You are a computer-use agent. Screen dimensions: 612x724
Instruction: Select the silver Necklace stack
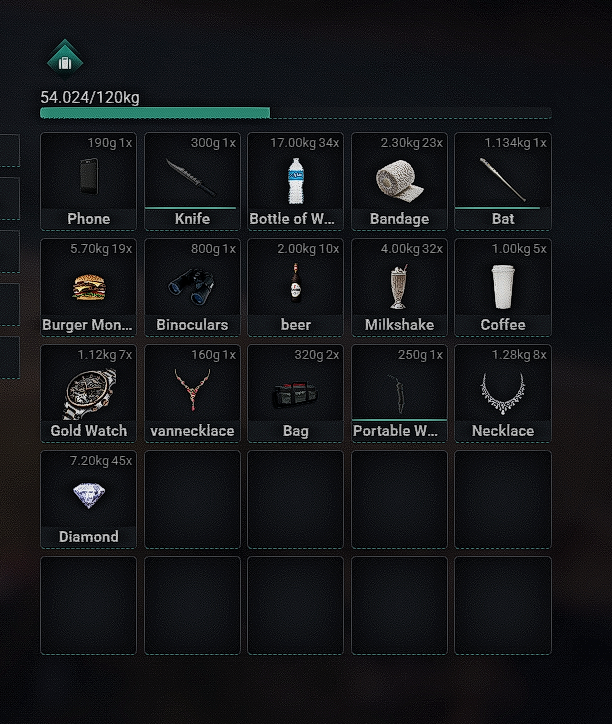coord(503,393)
